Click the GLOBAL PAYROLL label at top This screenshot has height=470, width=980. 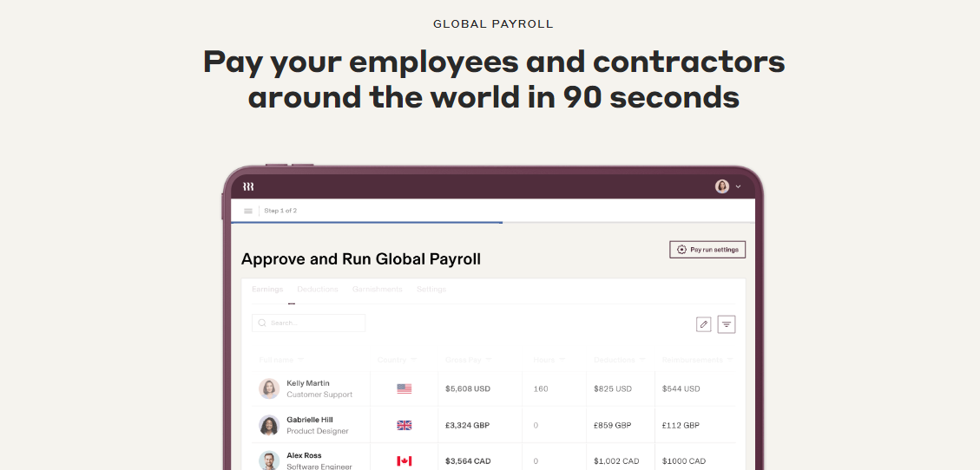(x=493, y=24)
